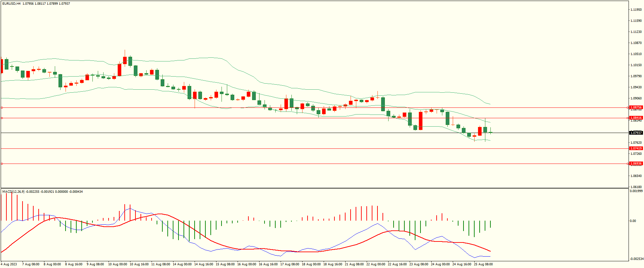
Task: Click the 1.10870 price scale value
Action: (x=636, y=43)
